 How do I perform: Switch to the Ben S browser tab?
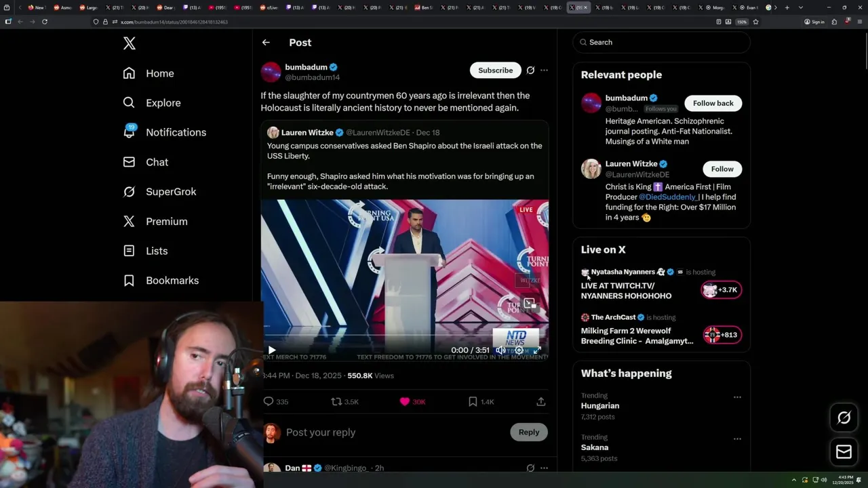click(x=423, y=7)
